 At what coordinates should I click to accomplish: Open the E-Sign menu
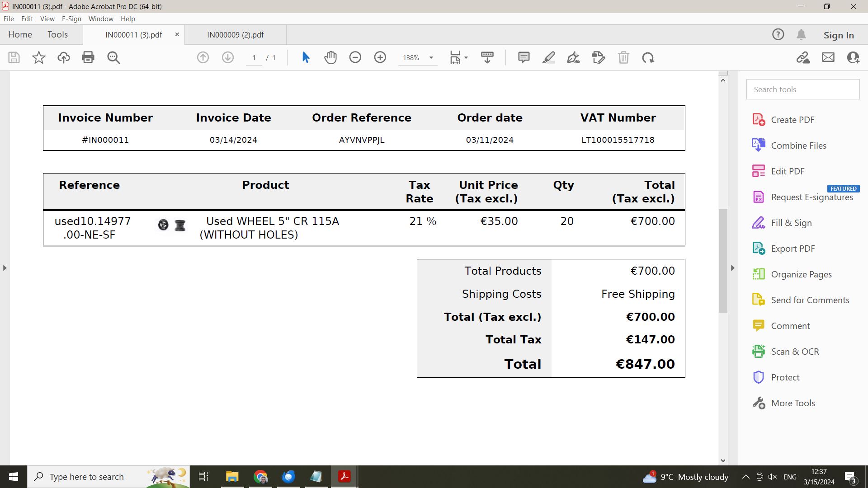71,19
